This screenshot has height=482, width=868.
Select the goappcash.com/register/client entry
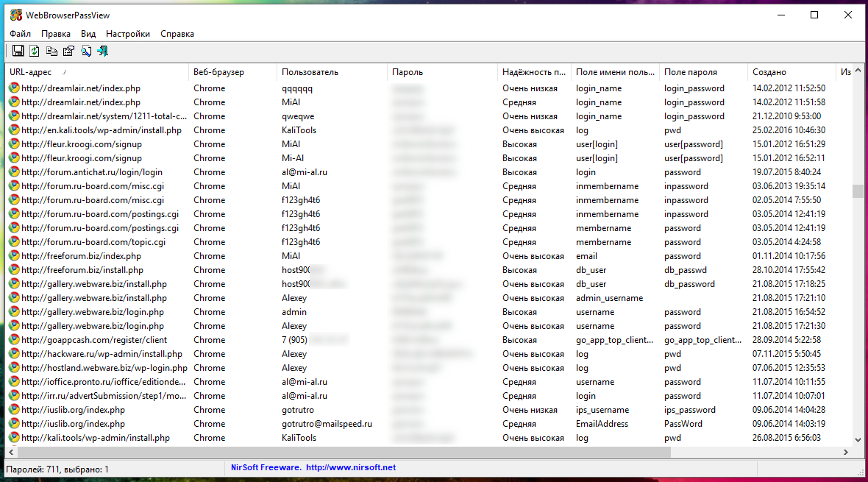94,340
